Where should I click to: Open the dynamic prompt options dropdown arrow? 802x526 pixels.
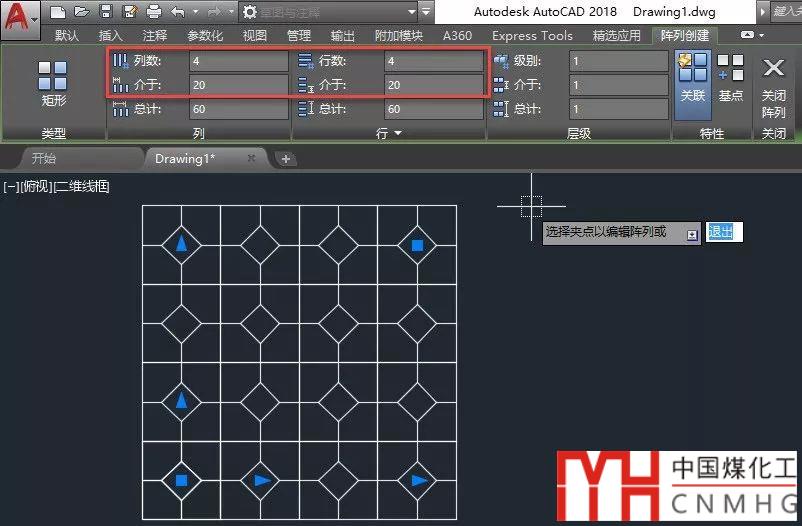(x=691, y=233)
